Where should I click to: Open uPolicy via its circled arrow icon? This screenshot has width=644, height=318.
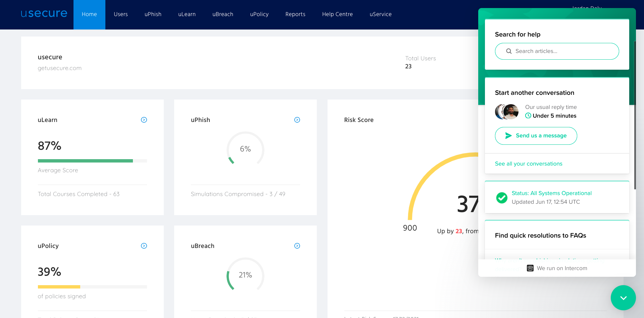click(x=144, y=246)
